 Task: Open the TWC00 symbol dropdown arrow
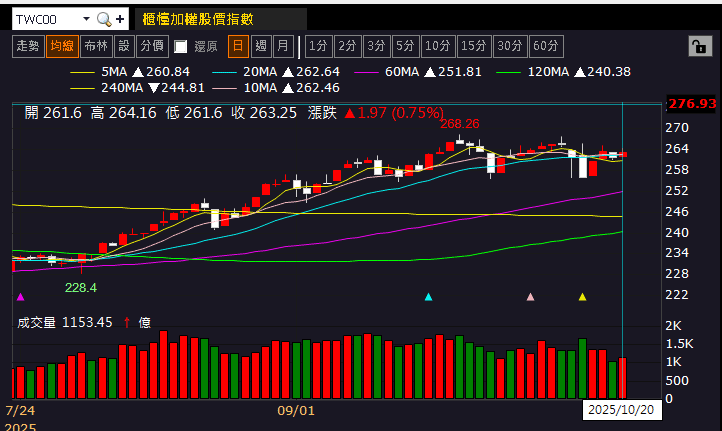(86, 19)
